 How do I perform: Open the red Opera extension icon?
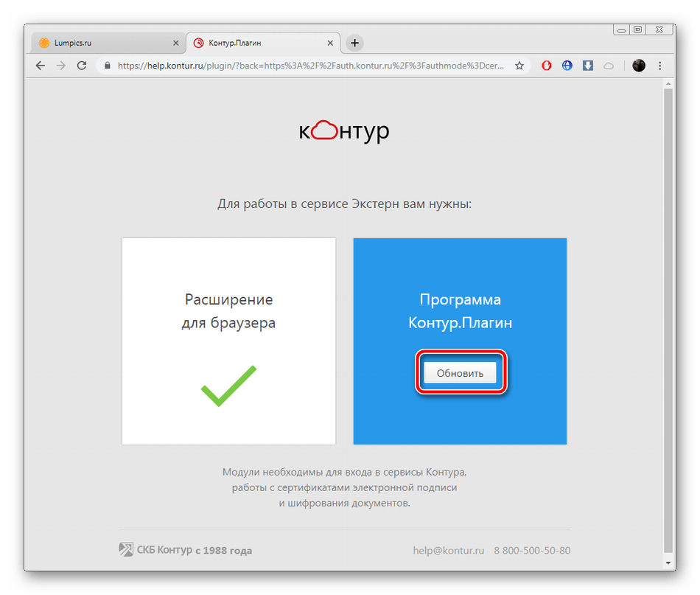coord(547,66)
